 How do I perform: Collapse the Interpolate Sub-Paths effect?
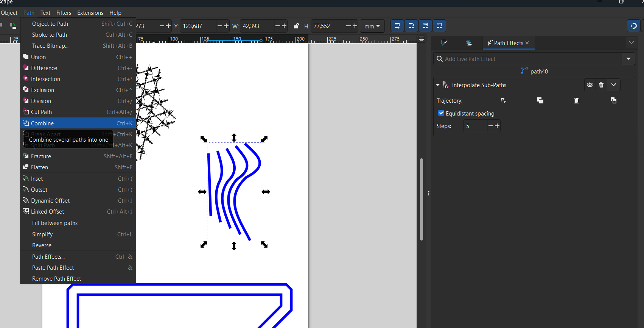438,85
